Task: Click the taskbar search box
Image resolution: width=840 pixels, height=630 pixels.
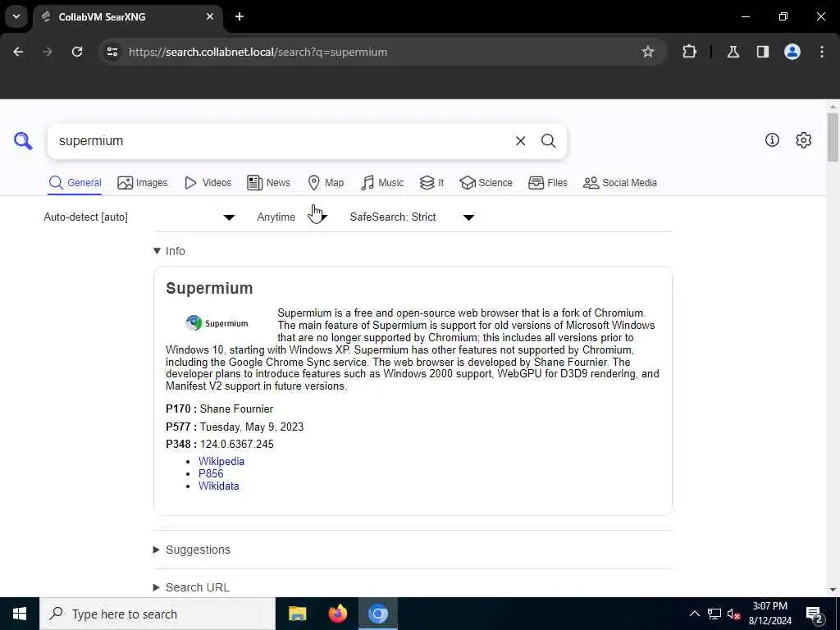Action: click(157, 614)
